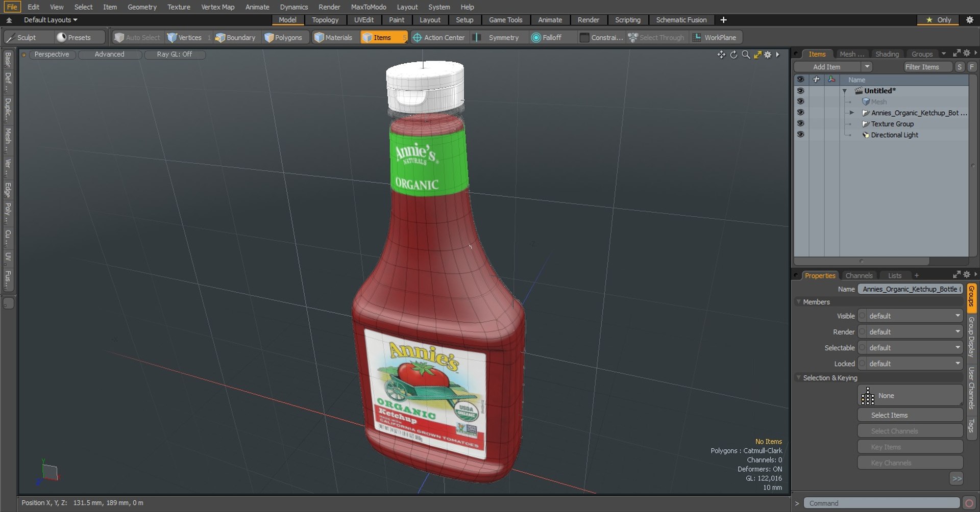Open the Render dropdown
This screenshot has width=980, height=512.
click(910, 331)
